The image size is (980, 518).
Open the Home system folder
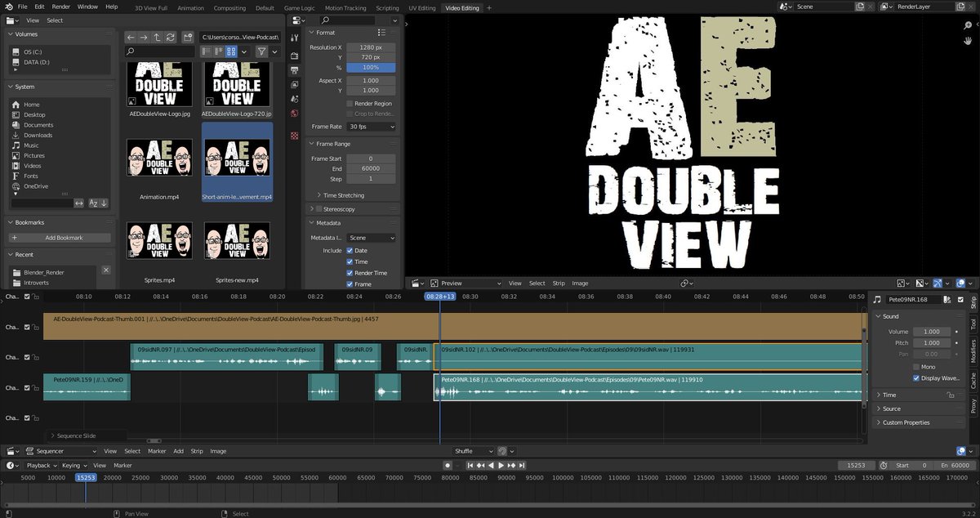click(31, 105)
